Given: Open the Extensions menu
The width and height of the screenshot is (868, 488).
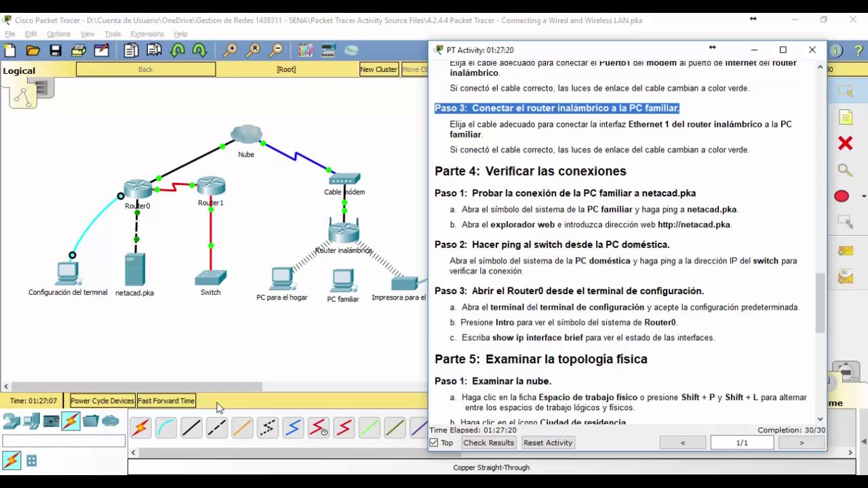Looking at the screenshot, I should (147, 34).
